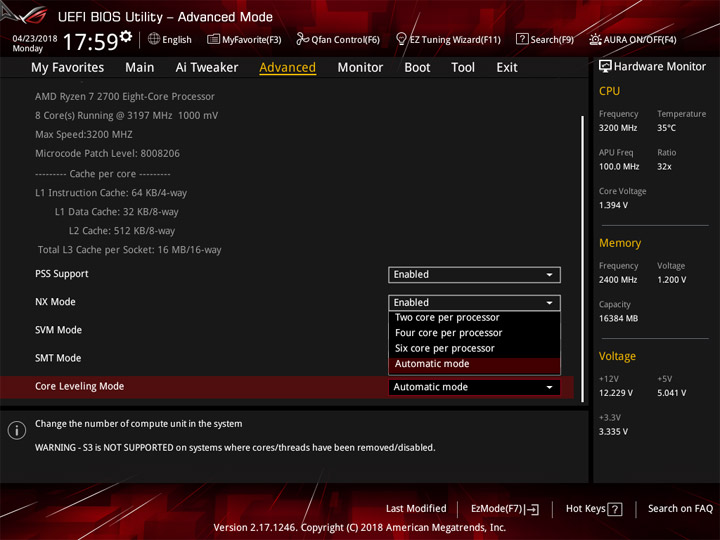Switch to the Boot tab
Image resolution: width=720 pixels, height=540 pixels.
tap(417, 68)
